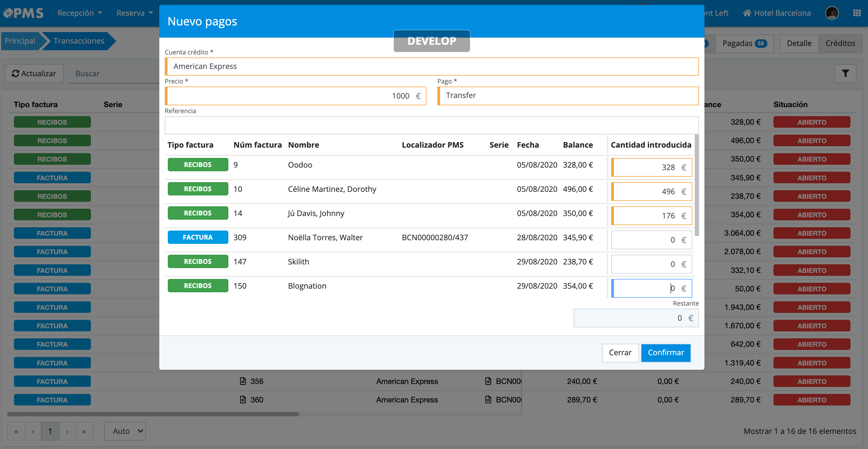This screenshot has width=868, height=449.
Task: Click the Blognation name cell
Action: pyautogui.click(x=307, y=286)
